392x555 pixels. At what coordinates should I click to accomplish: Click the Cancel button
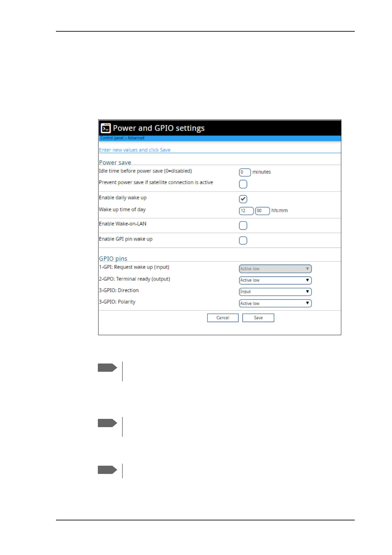[223, 318]
